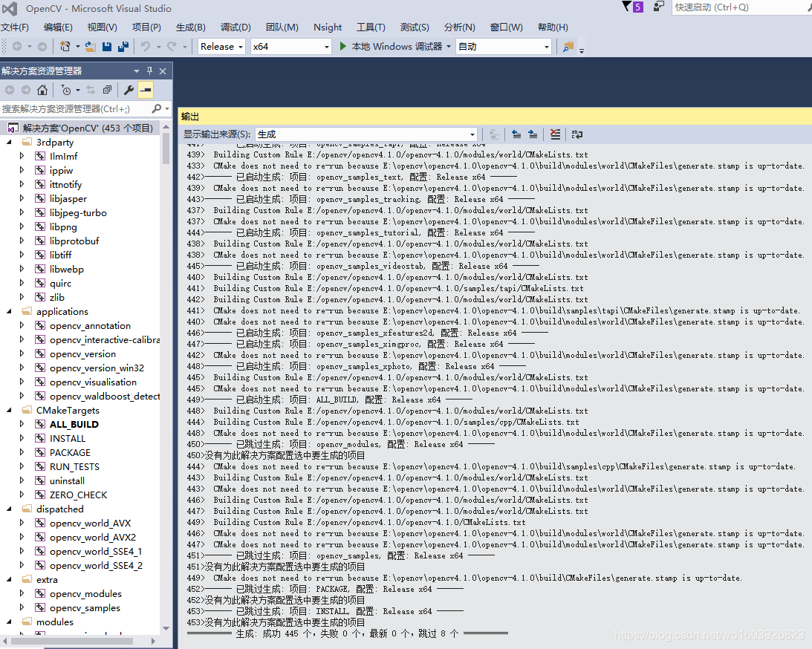Click the Visual Studio logo icon
812x649 pixels.
click(10, 8)
